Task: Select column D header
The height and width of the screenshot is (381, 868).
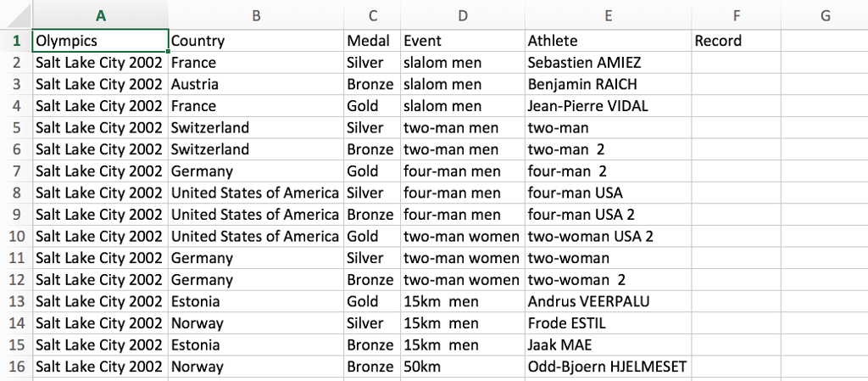Action: pos(462,15)
